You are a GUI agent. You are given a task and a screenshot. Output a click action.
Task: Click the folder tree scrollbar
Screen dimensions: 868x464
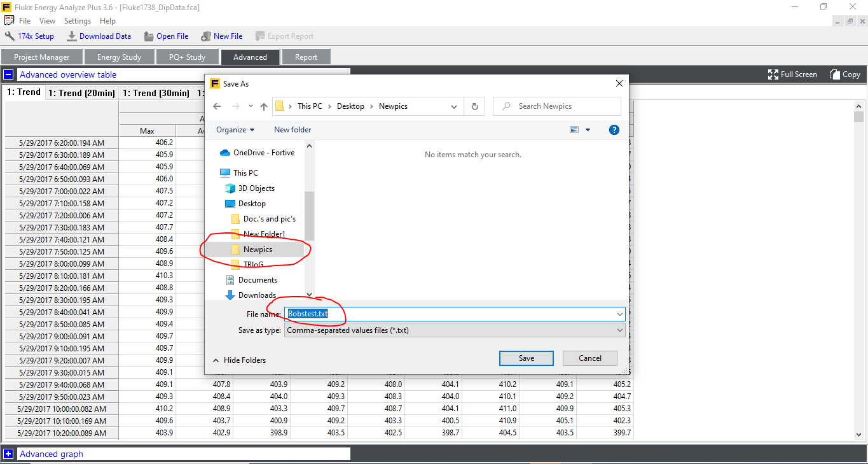pyautogui.click(x=309, y=216)
